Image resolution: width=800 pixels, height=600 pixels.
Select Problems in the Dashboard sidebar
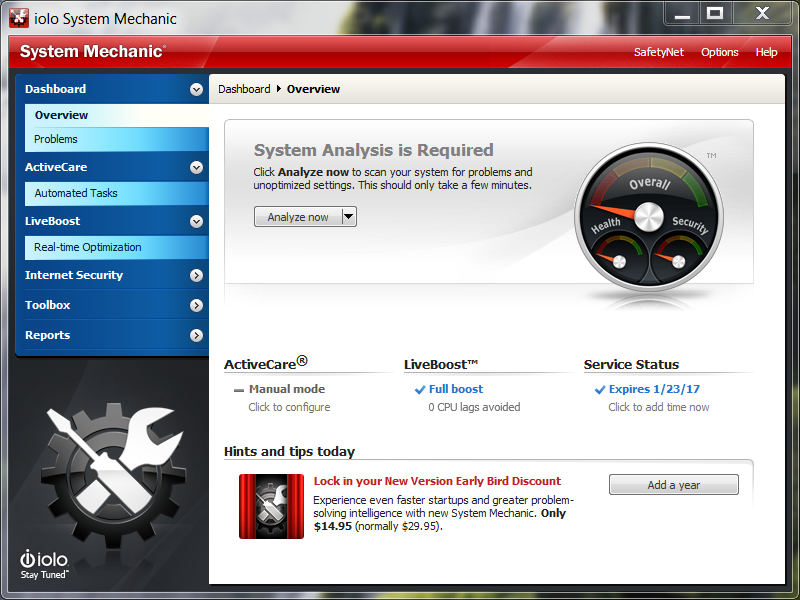pyautogui.click(x=56, y=139)
